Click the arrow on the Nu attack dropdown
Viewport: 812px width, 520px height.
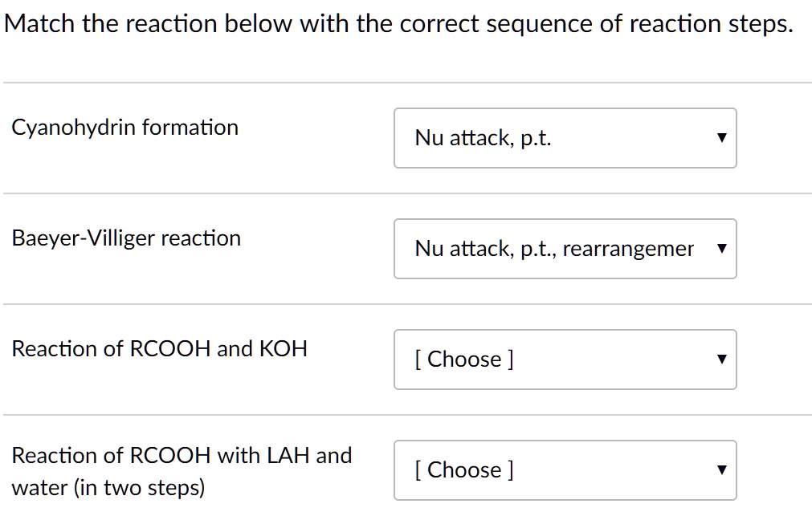click(x=722, y=138)
